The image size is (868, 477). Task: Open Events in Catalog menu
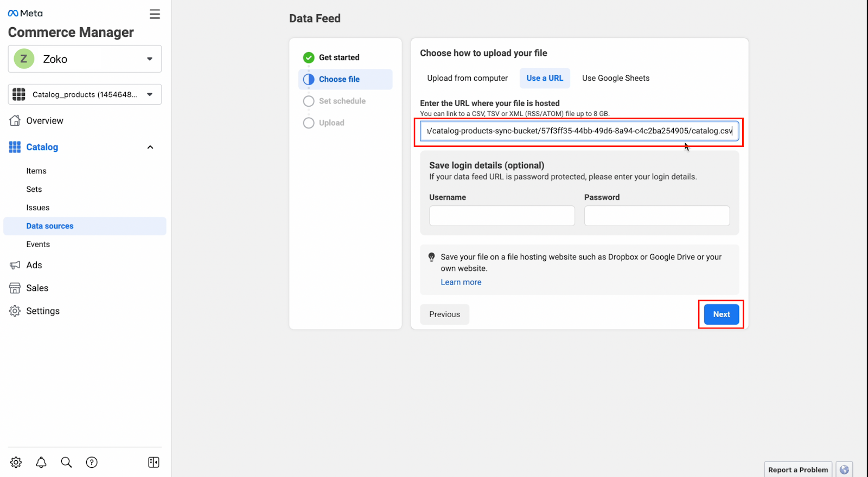point(38,244)
